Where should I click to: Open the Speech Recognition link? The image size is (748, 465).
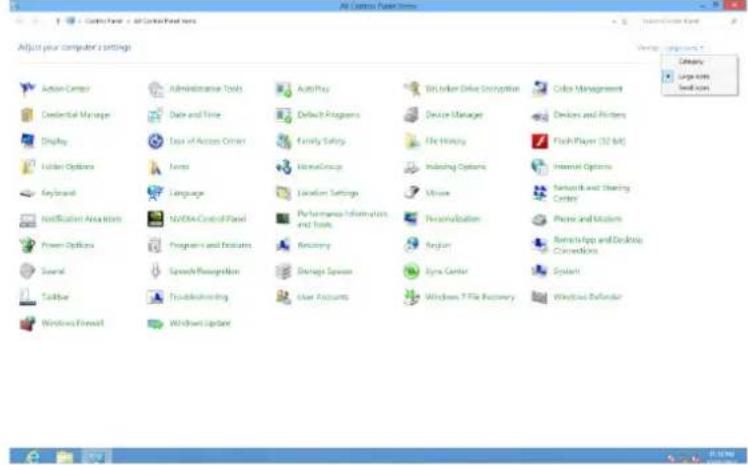204,271
